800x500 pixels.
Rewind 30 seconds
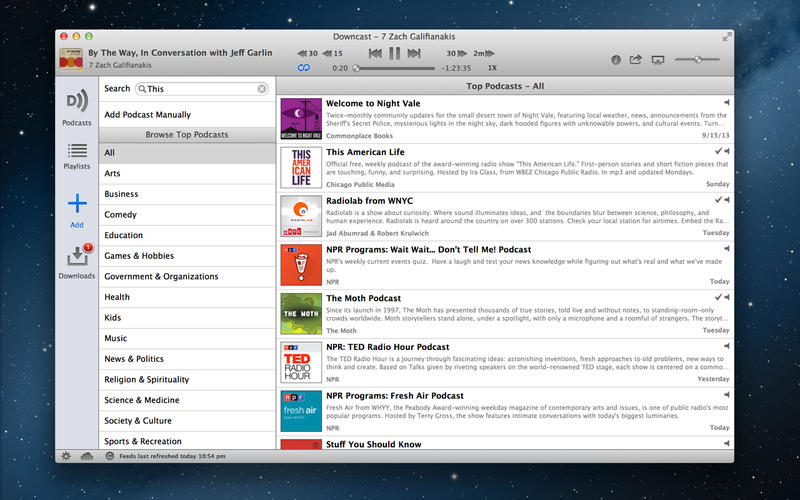(307, 53)
